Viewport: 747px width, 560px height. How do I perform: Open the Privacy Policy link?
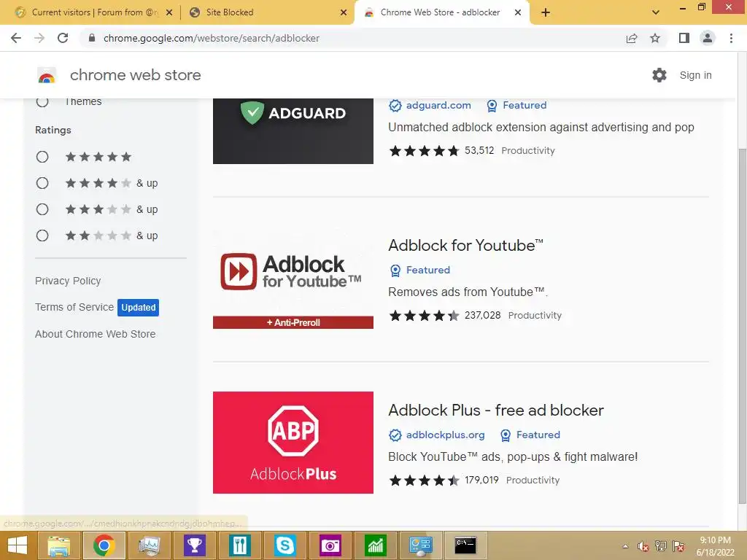coord(68,281)
